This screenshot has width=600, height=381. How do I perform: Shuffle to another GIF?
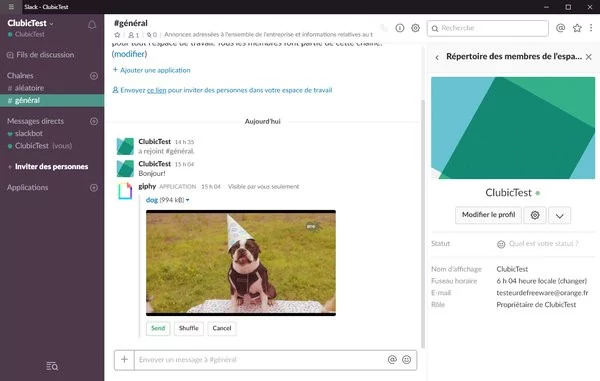[189, 328]
